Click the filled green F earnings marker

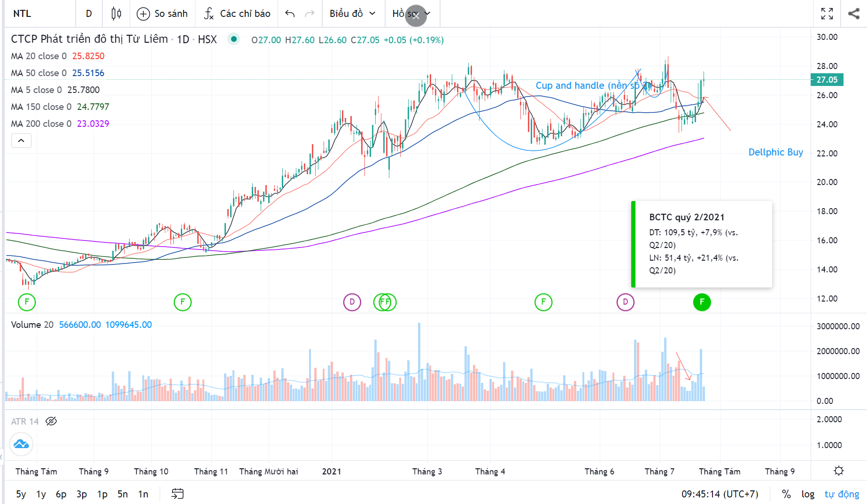click(702, 302)
